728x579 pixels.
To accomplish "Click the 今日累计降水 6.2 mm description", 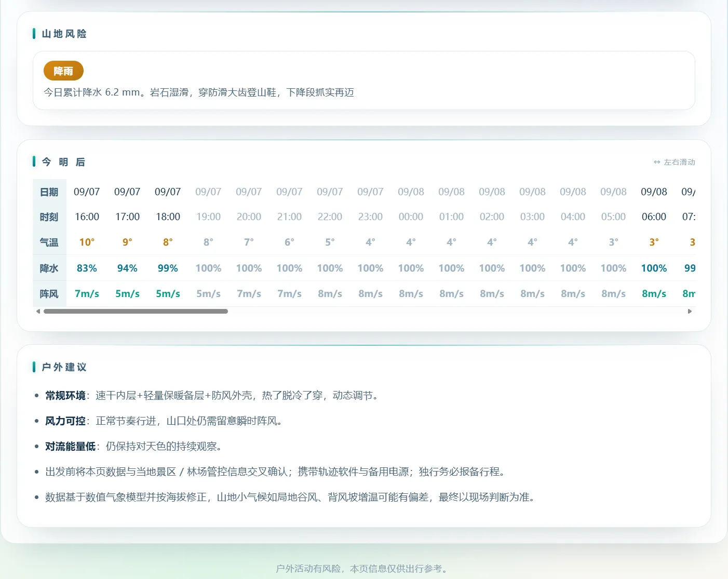I will tap(198, 92).
